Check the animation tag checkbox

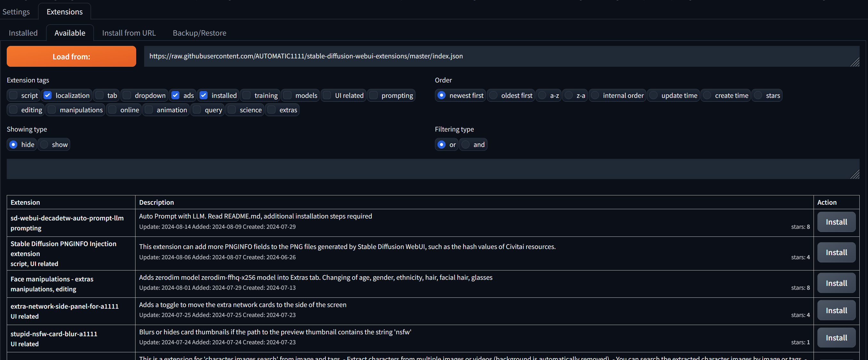pyautogui.click(x=149, y=110)
